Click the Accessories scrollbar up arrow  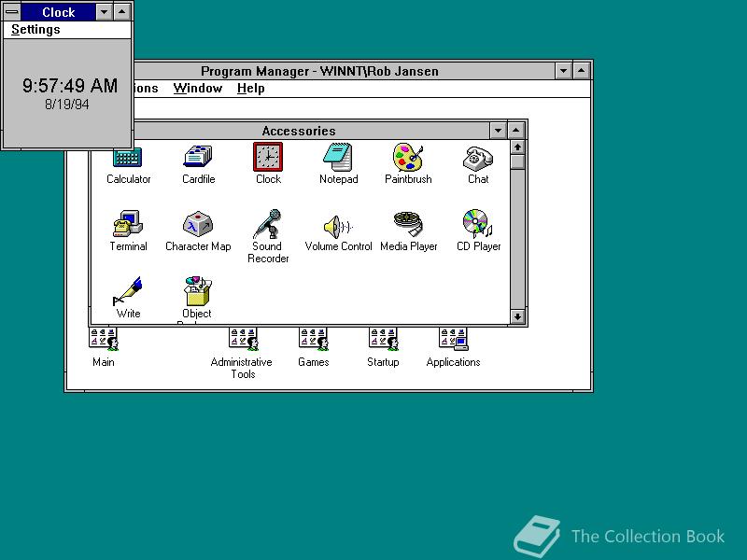[517, 147]
